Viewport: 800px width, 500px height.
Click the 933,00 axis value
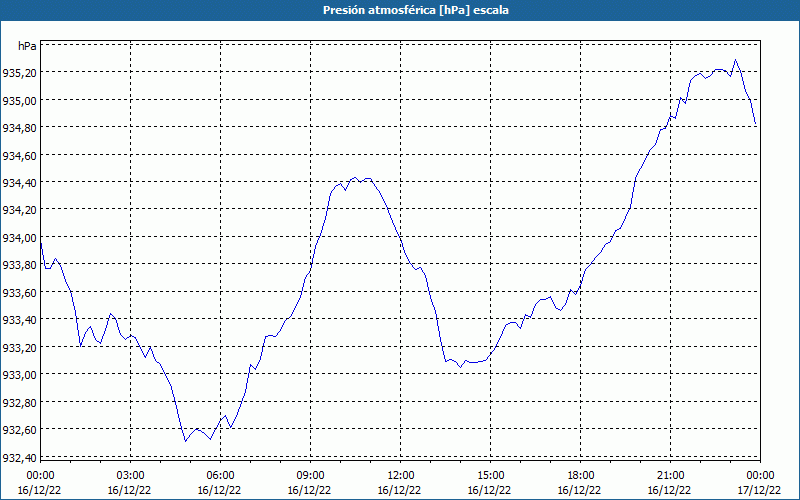point(19,375)
